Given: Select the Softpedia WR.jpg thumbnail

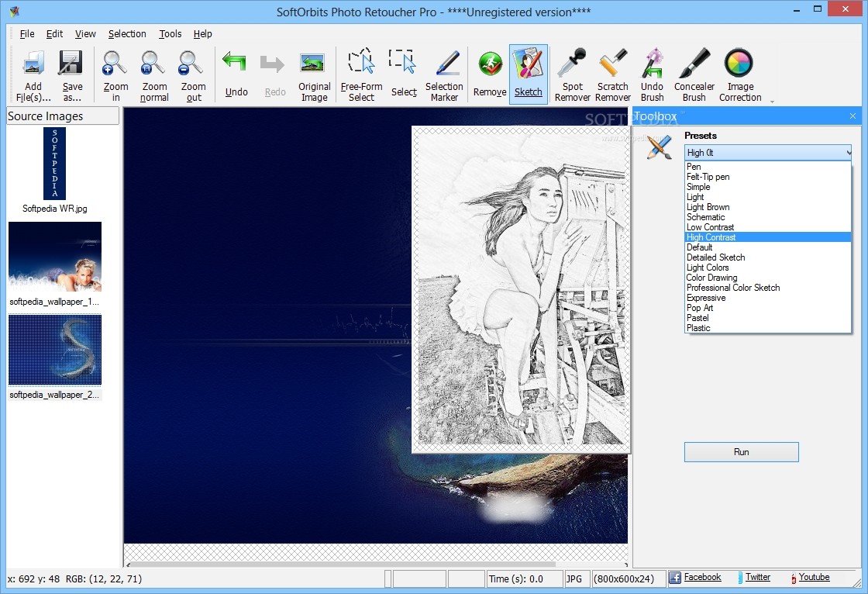Looking at the screenshot, I should (54, 164).
